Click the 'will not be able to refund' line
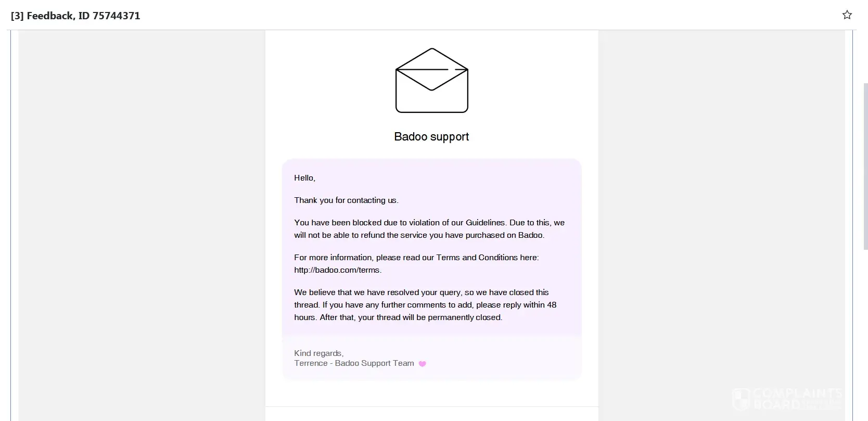Viewport: 868px width, 421px height. point(419,235)
